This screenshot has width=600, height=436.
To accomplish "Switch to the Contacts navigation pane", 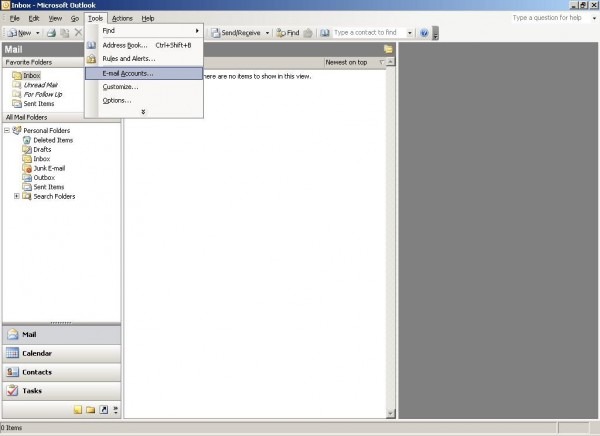I will click(61, 372).
